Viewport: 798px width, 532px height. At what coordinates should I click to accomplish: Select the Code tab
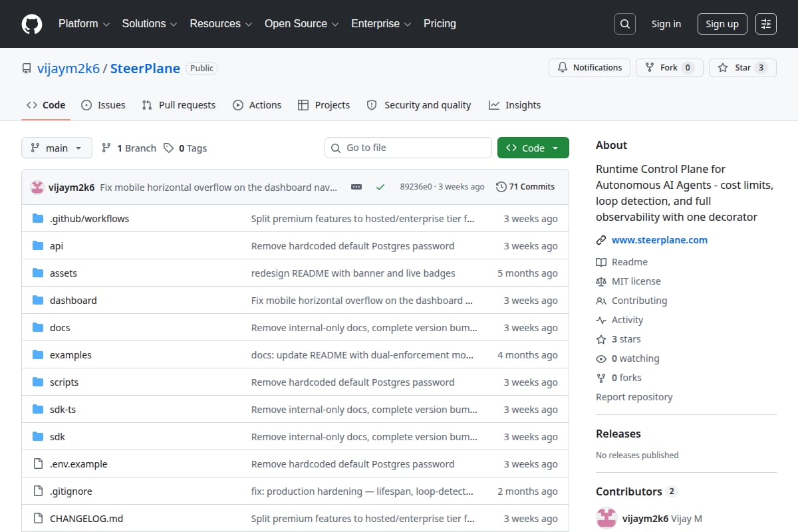pyautogui.click(x=46, y=105)
